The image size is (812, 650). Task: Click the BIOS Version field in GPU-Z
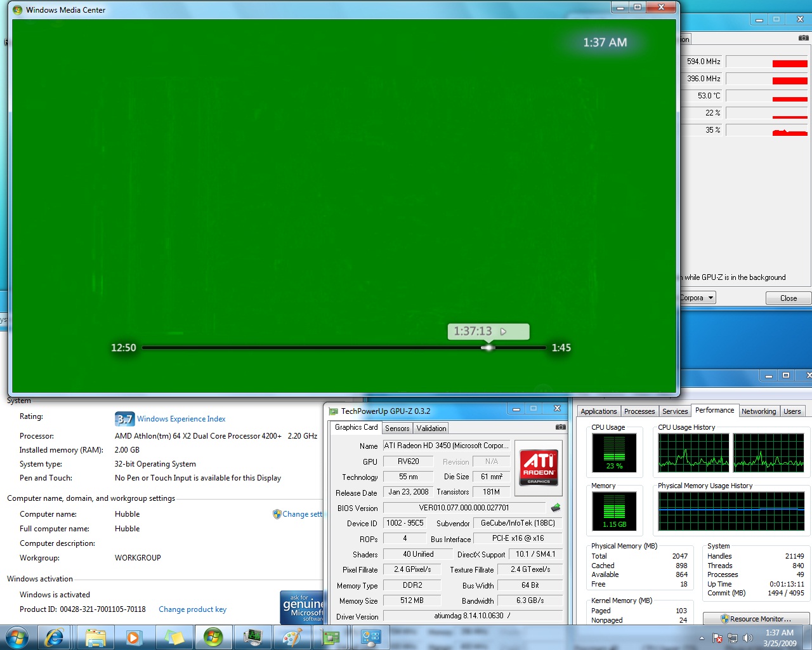(x=464, y=508)
